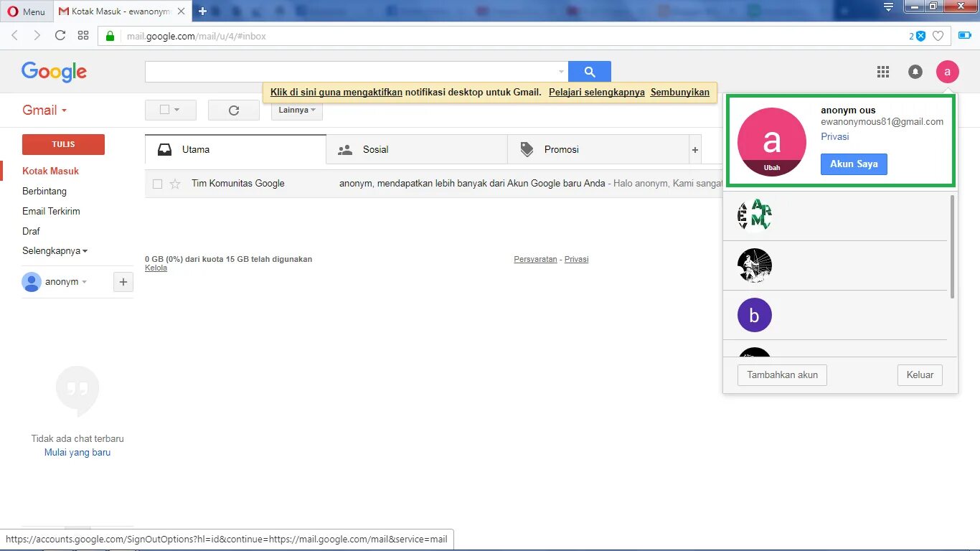Click Mulai yang baru chat link

pos(77,453)
